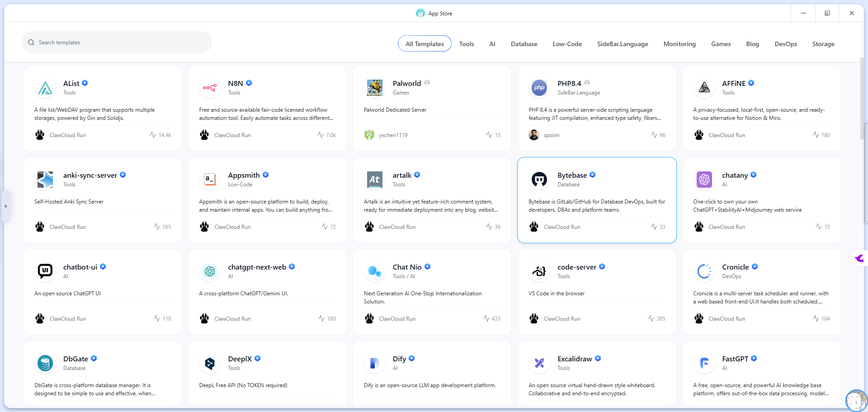Click the AList app logo icon
Viewport: 868px width, 412px height.
(45, 88)
